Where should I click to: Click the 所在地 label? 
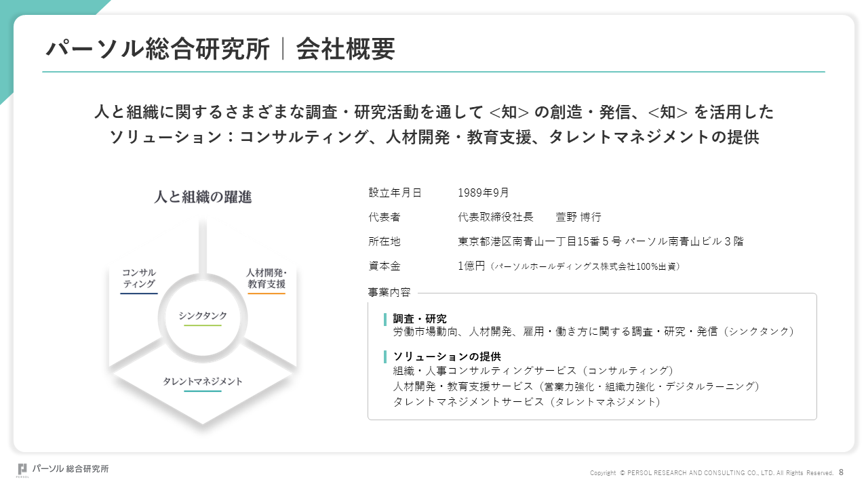[x=384, y=242]
